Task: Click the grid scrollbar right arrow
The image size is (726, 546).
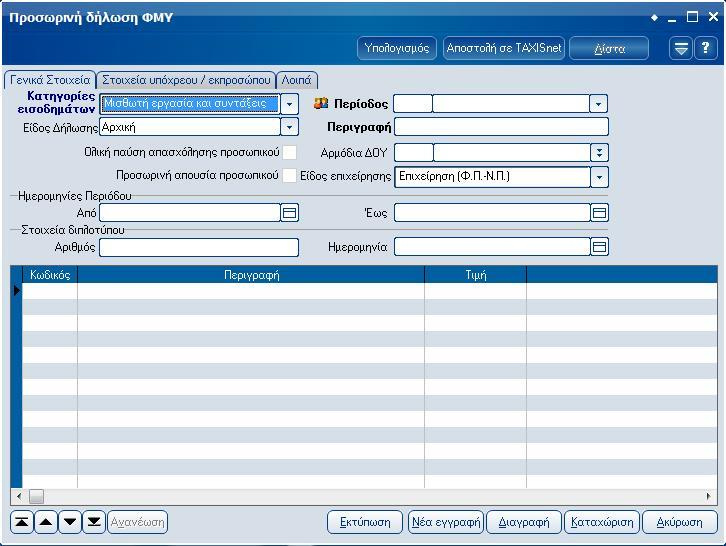Action: click(709, 496)
